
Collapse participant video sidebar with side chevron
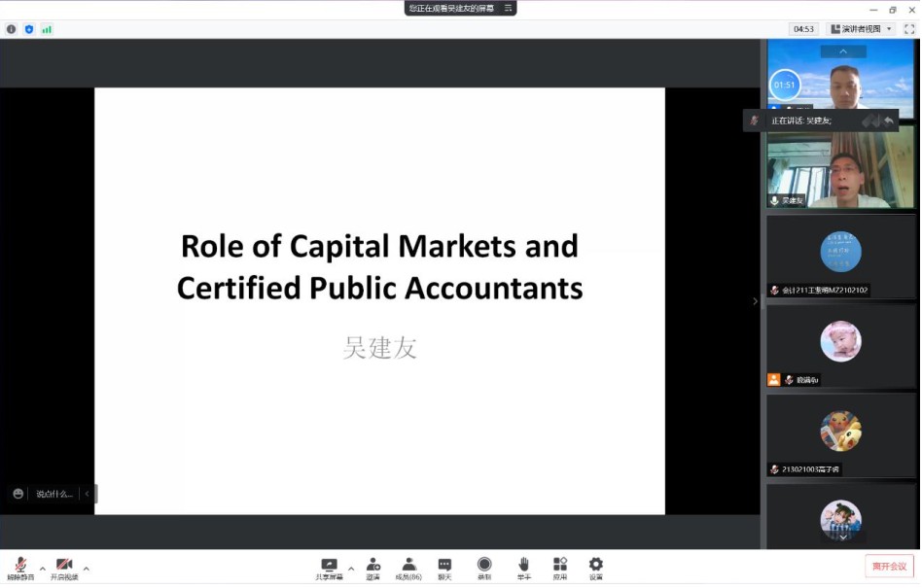[756, 301]
